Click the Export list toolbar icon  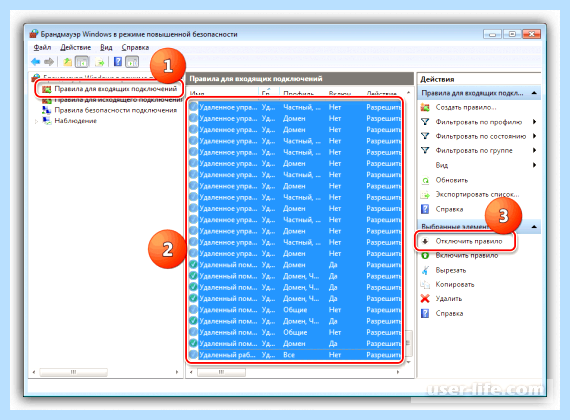(x=99, y=62)
